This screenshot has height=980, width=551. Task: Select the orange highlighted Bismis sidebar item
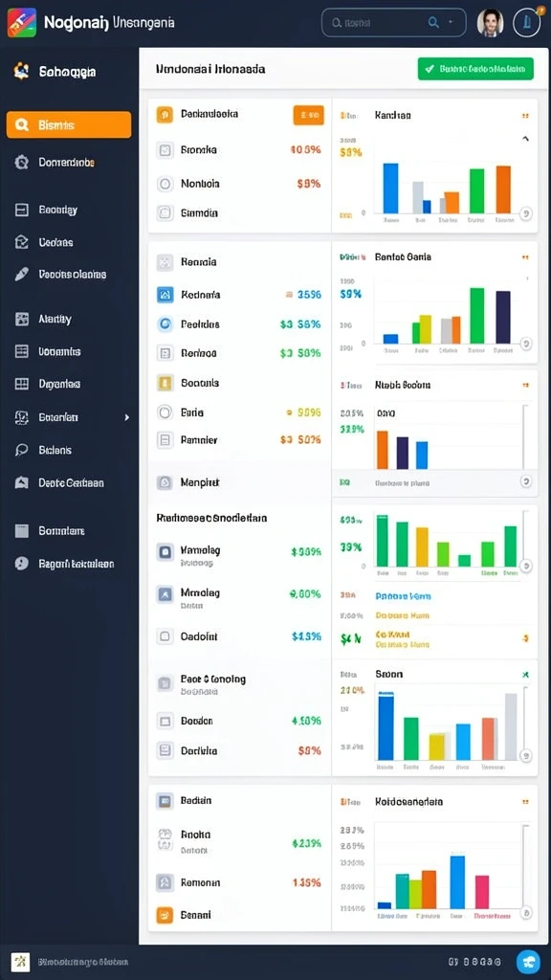click(69, 125)
